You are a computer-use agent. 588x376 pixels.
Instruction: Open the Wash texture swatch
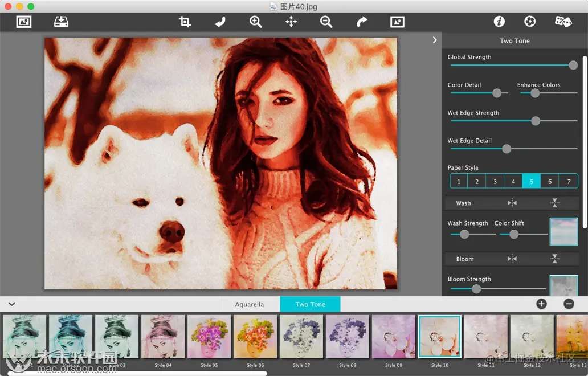[563, 232]
